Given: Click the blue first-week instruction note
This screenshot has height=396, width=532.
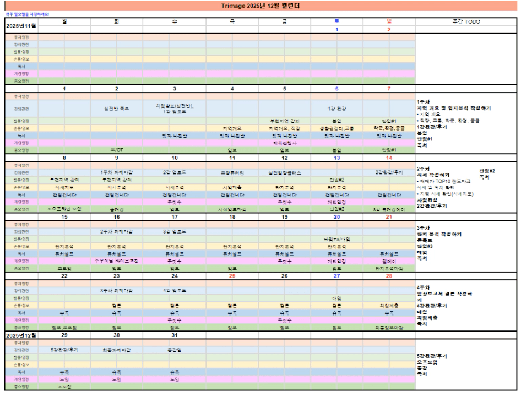Looking at the screenshot, I should point(28,14).
